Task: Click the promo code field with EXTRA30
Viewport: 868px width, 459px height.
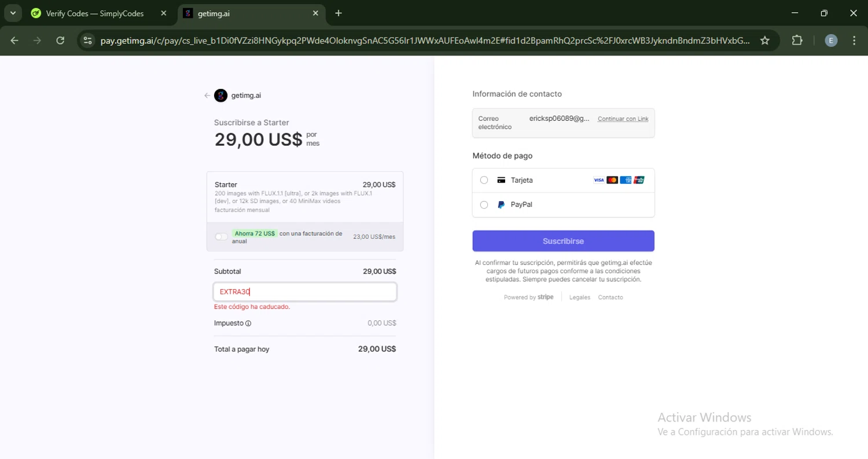Action: [305, 292]
